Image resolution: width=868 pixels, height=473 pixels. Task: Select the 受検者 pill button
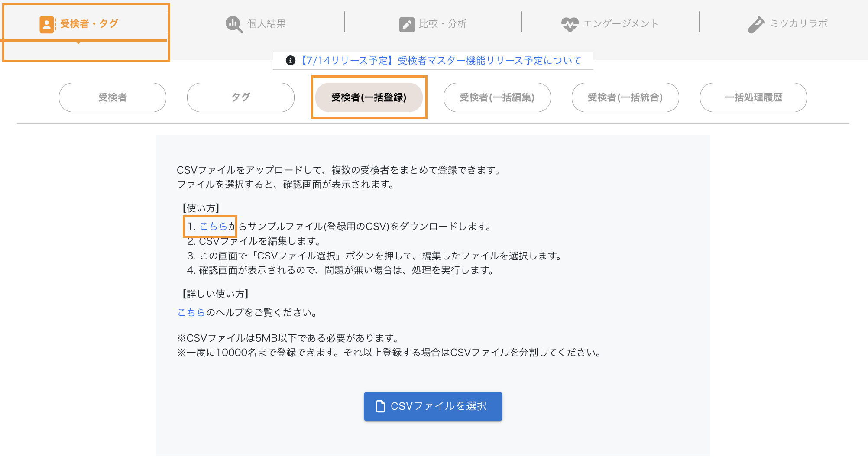click(113, 97)
